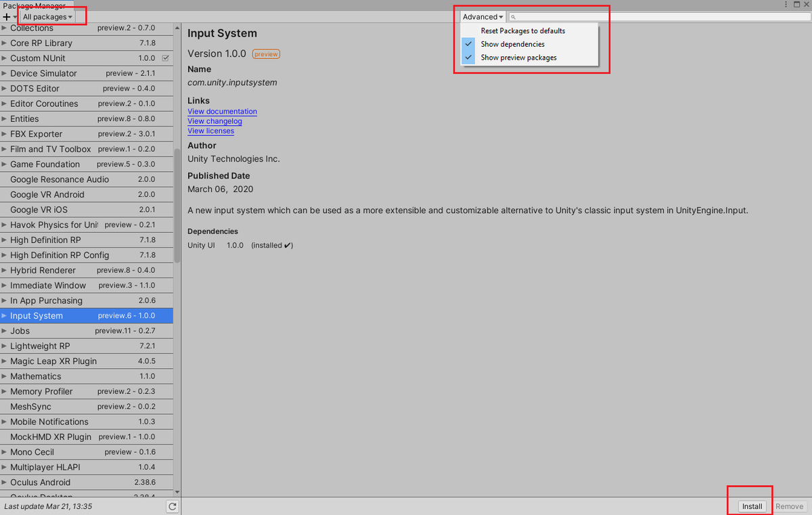Select Lightweight RP package
This screenshot has height=515, width=812.
(87, 346)
